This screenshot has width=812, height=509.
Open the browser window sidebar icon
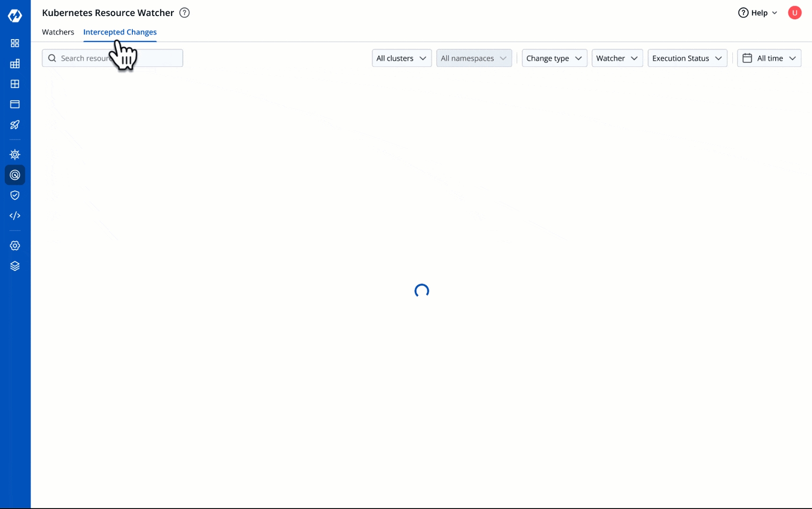pos(15,104)
